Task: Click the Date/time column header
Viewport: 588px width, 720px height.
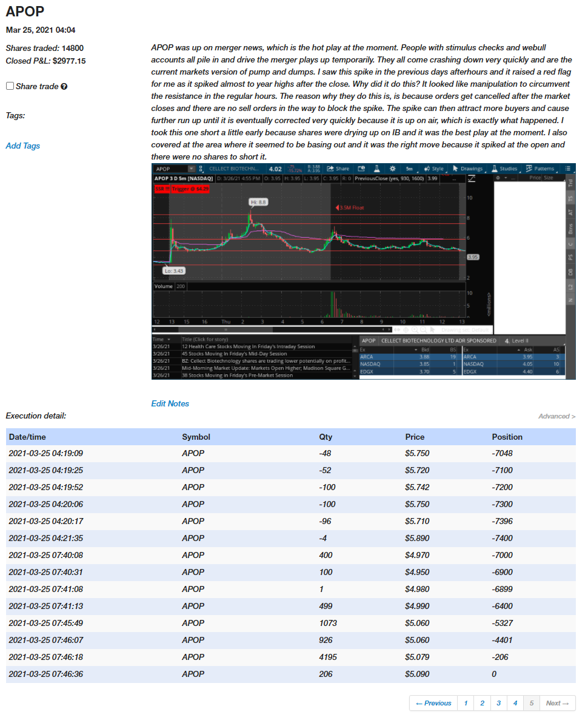Action: (x=27, y=437)
